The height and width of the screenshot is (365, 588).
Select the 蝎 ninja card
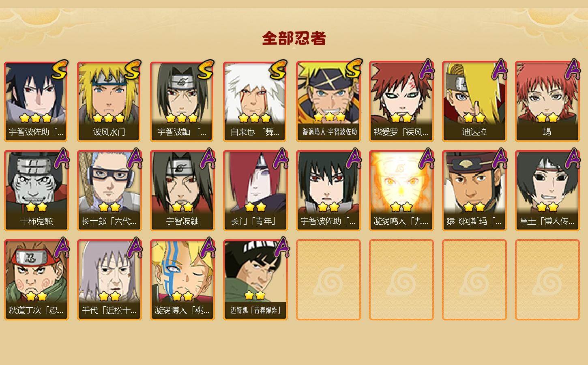click(547, 101)
